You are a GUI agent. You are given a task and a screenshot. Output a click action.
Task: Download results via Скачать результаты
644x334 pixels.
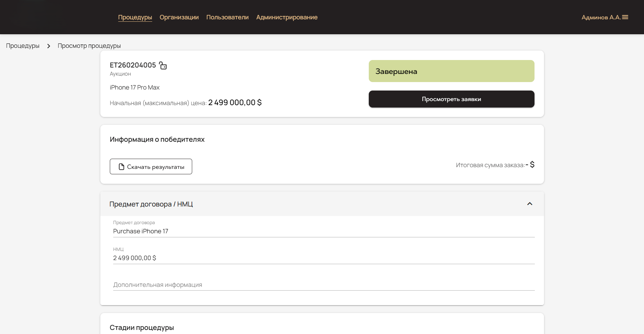(151, 166)
